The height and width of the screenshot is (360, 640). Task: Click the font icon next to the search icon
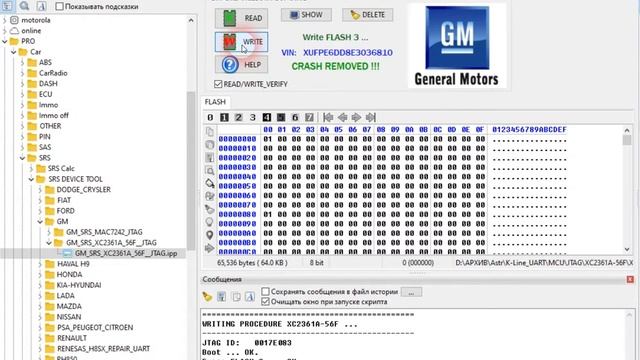tap(41, 6)
